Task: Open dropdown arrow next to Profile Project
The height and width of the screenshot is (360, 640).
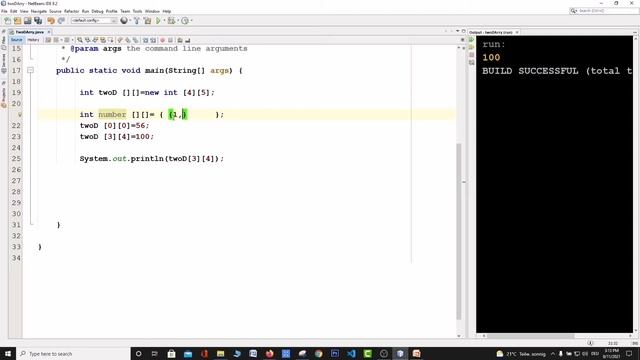Action: (x=192, y=20)
